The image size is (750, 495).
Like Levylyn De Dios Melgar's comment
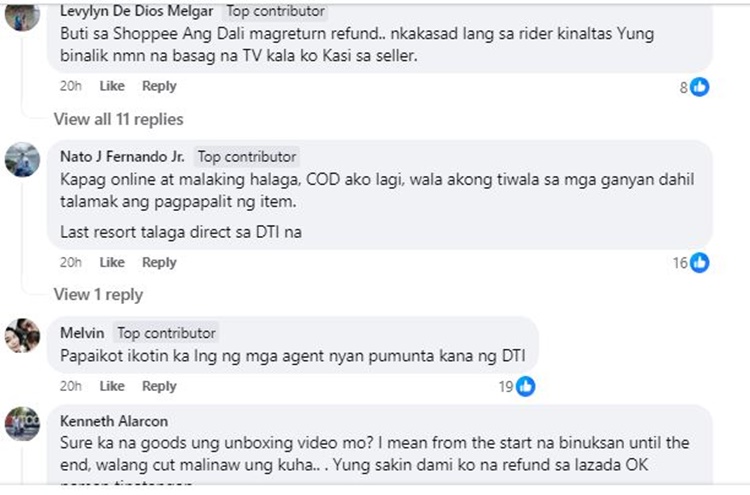point(112,86)
